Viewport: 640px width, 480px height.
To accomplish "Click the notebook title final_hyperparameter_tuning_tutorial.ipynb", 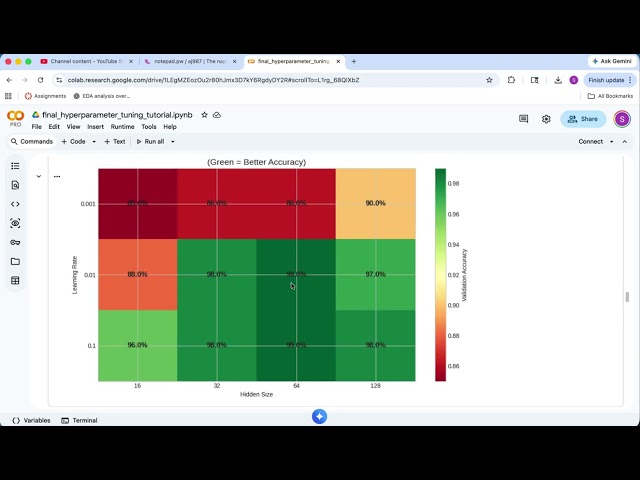I will tap(117, 115).
